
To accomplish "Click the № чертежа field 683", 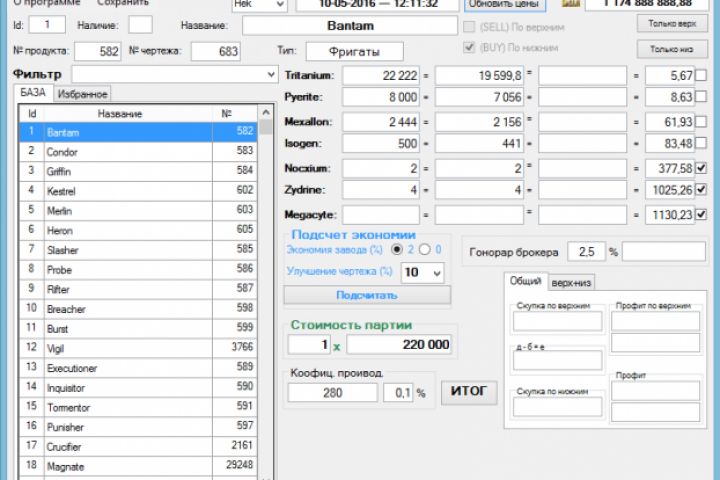I will coord(216,51).
